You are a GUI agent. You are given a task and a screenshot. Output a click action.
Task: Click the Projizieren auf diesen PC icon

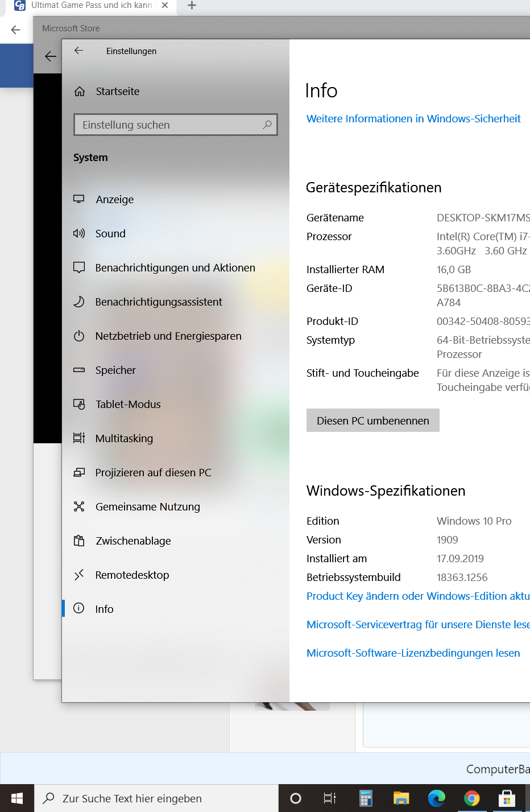(x=79, y=472)
